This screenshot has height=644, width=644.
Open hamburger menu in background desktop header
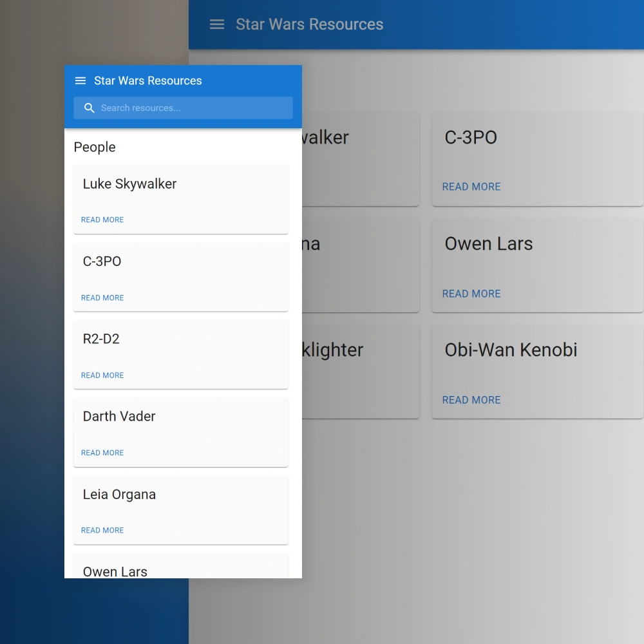point(217,24)
